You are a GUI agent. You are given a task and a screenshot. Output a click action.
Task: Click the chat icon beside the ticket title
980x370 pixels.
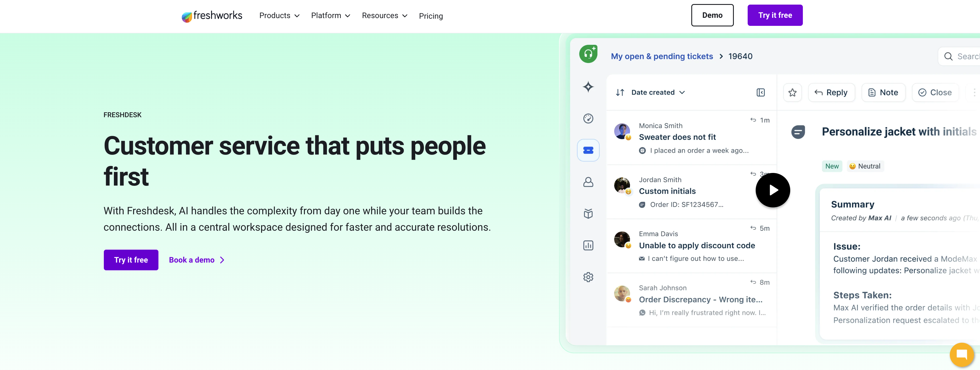click(798, 132)
